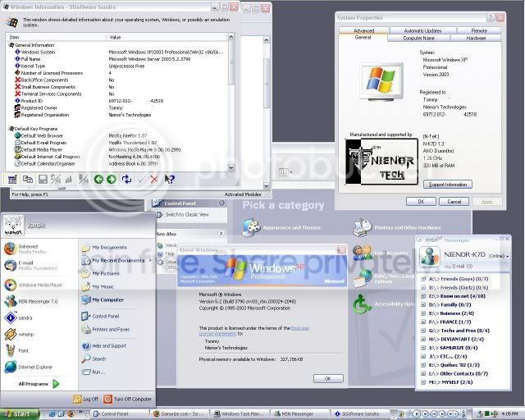
Task: Launch Windows Media Player from Start menu
Action: pos(34,285)
